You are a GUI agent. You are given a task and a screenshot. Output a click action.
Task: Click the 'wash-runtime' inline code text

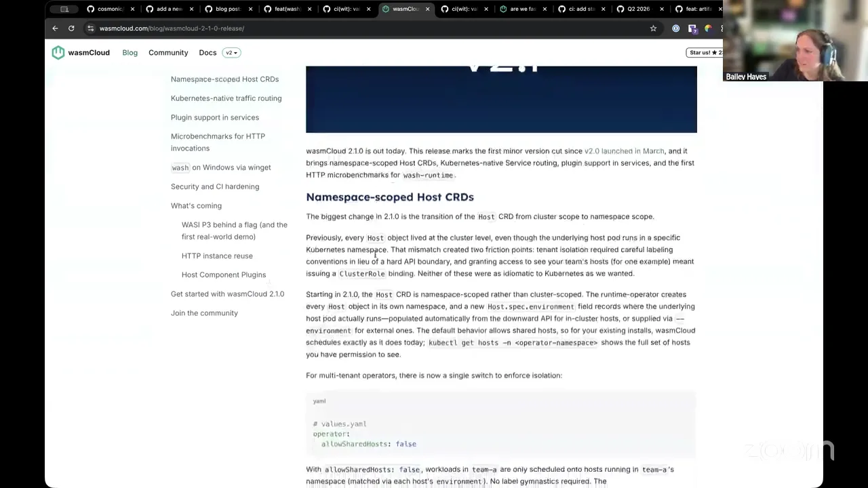(x=428, y=176)
